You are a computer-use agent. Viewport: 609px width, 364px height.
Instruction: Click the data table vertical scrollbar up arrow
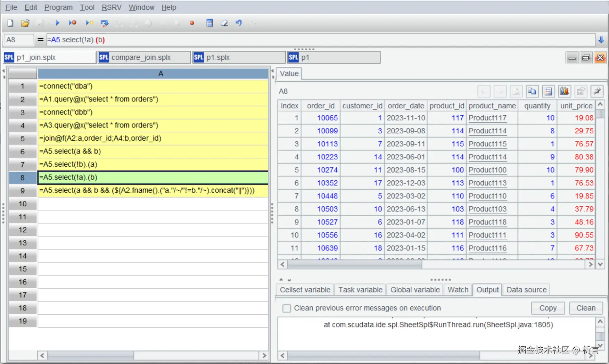click(x=600, y=105)
